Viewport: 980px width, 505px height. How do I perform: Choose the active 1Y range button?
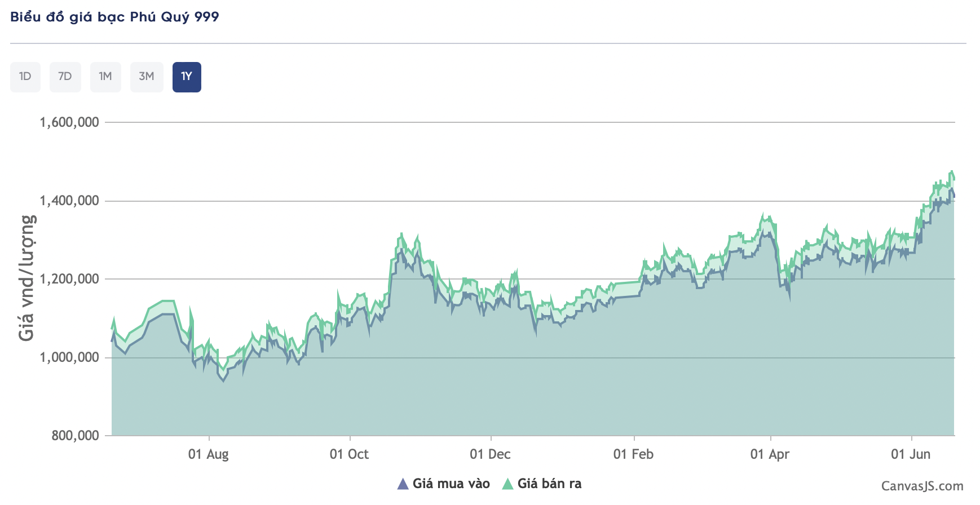click(x=187, y=77)
